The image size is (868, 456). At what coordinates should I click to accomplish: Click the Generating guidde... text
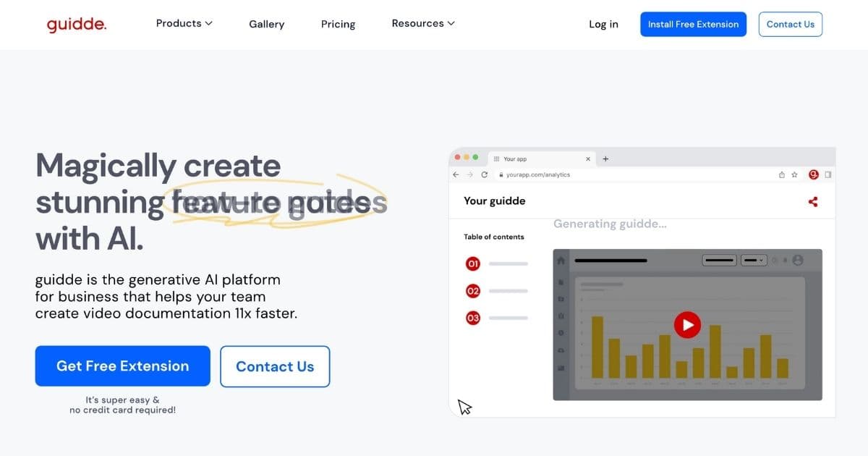[x=610, y=224]
